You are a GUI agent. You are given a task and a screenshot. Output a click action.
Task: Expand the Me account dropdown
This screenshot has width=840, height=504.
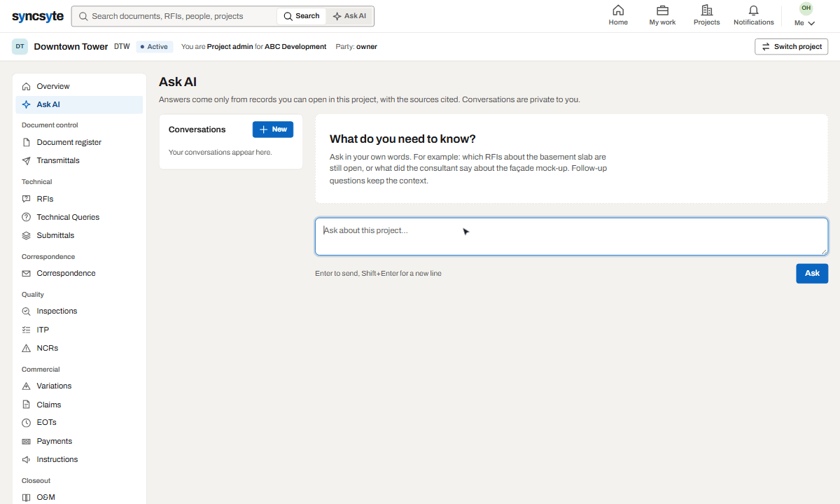[805, 23]
